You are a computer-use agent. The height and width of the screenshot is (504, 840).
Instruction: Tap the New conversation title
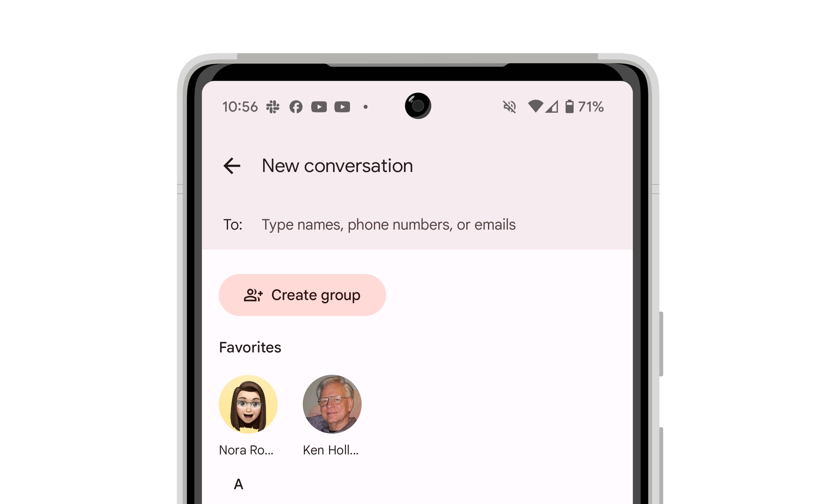337,166
